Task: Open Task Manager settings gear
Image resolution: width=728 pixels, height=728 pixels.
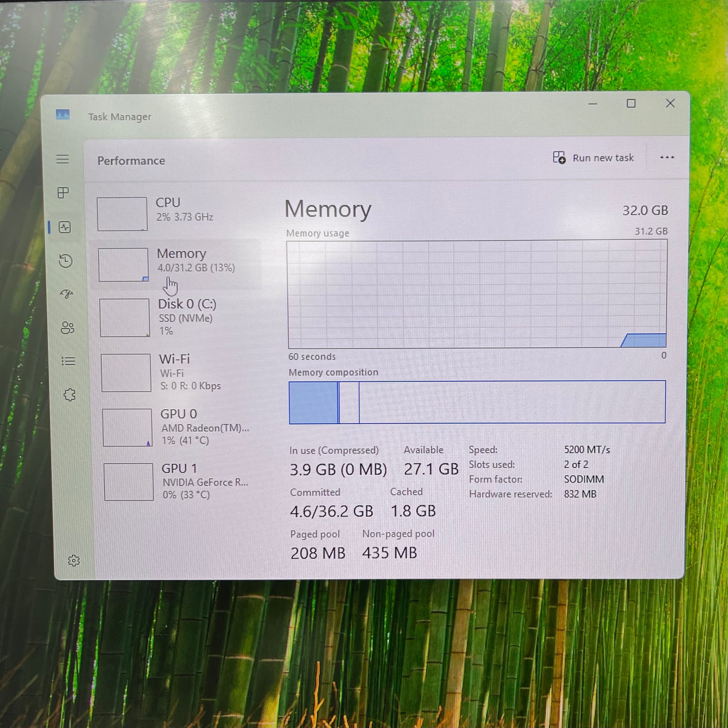Action: pos(74,561)
